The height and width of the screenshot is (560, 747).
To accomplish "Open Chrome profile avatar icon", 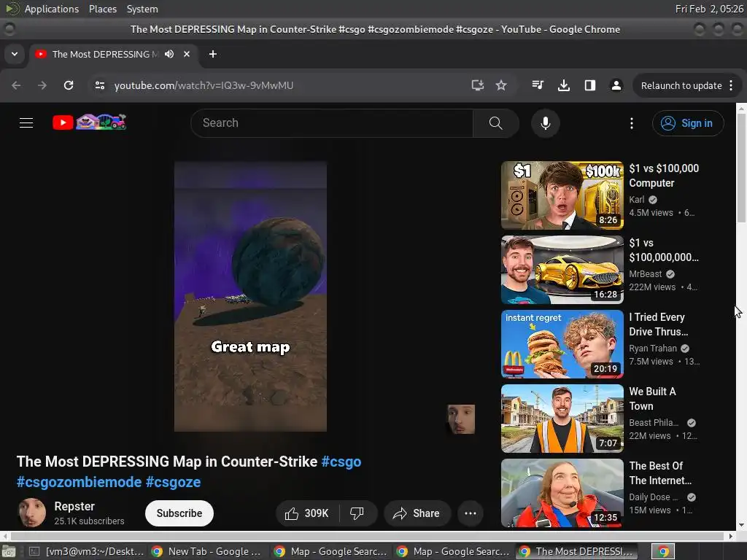I will point(616,85).
